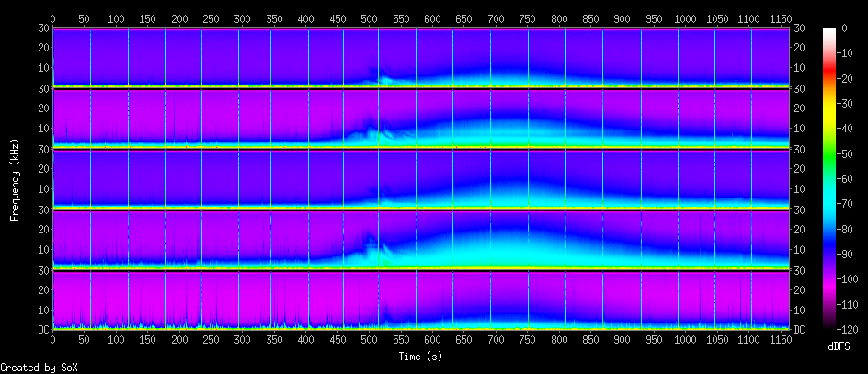Click the 0 tick label on bottom time axis

[x=52, y=341]
